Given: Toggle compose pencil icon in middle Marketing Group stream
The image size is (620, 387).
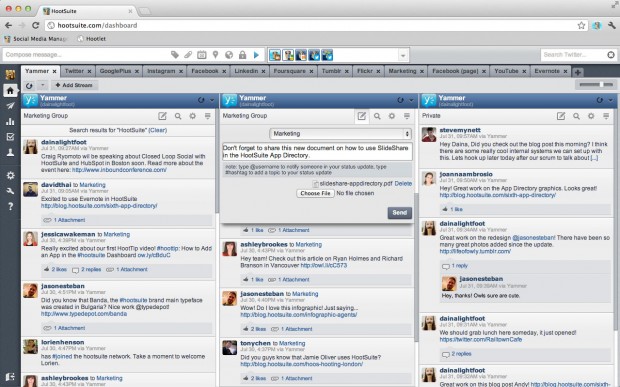Looking at the screenshot, I should click(x=361, y=116).
